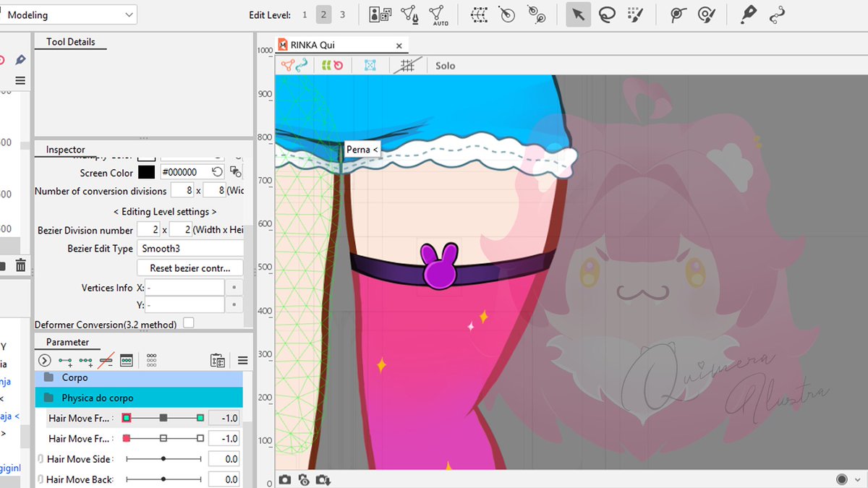Image resolution: width=868 pixels, height=488 pixels.
Task: Open the Parameter panel hamburger menu
Action: pyautogui.click(x=243, y=360)
